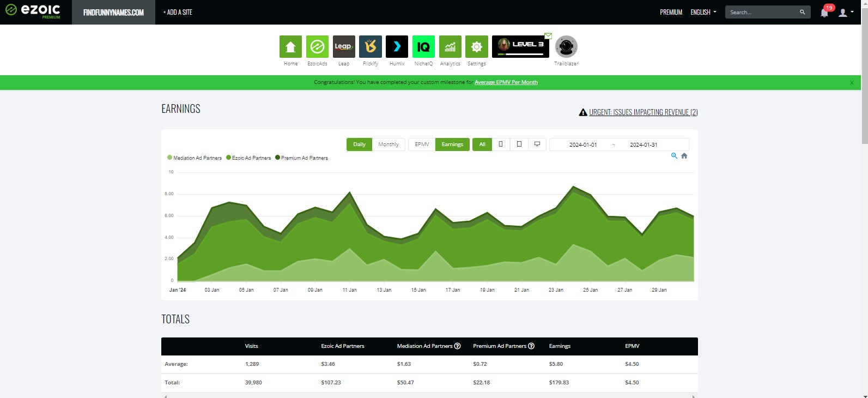
Task: Filter chart by desktop device
Action: (537, 144)
